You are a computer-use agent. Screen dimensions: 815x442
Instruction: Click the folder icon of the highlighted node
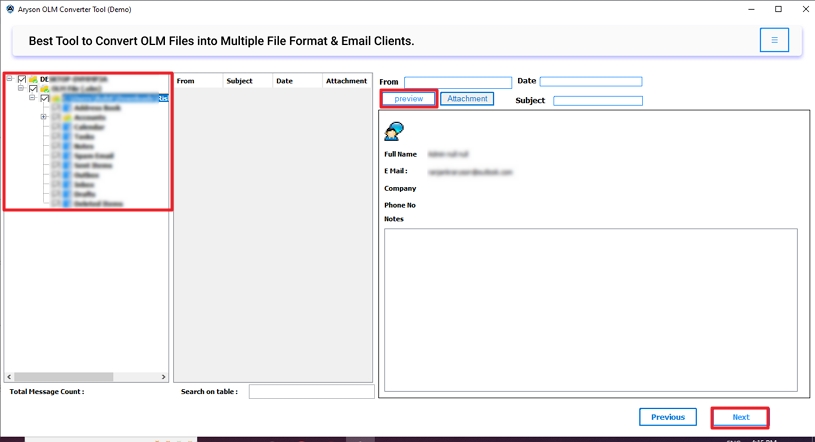pos(56,98)
